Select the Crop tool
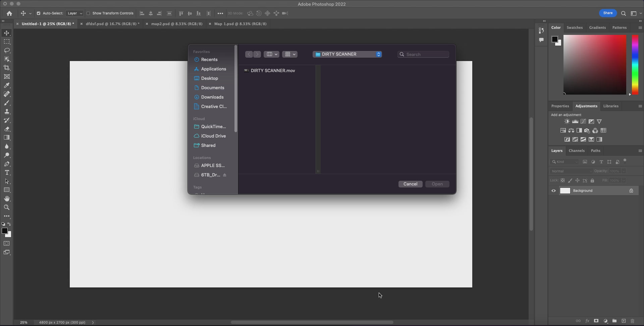The height and width of the screenshot is (326, 644). click(7, 68)
